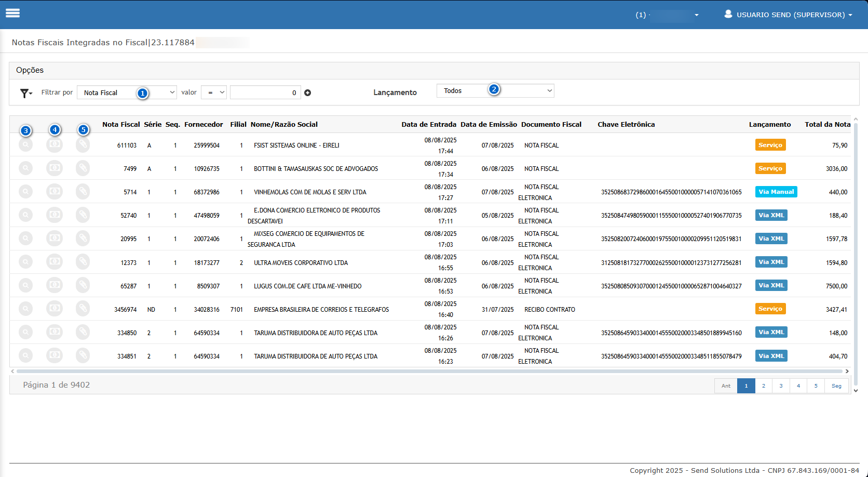Open money icon for ULTRA MOVEIS row
The width and height of the screenshot is (868, 477).
tap(55, 261)
